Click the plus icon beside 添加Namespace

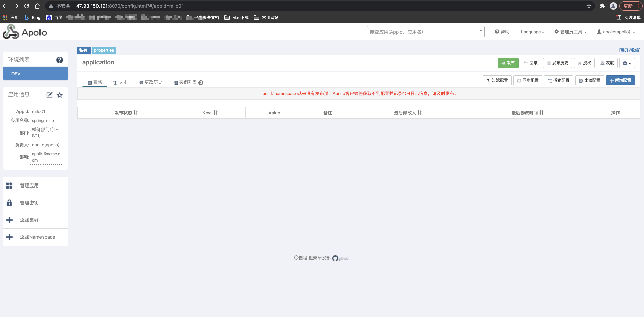[9, 237]
